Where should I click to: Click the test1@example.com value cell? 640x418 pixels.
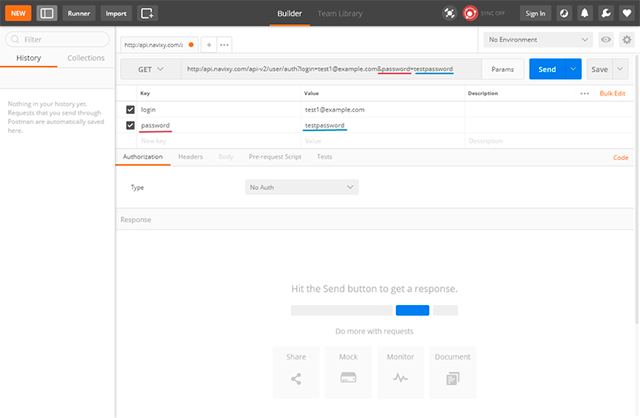[x=382, y=109]
